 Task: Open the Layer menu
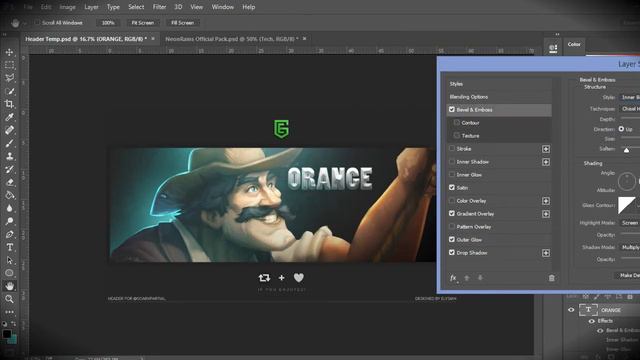tap(91, 7)
